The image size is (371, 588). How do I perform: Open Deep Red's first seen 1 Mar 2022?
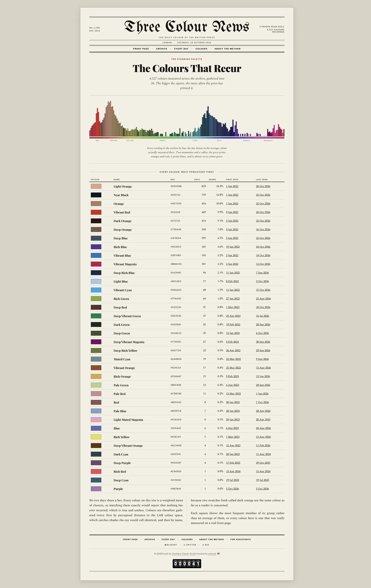click(x=233, y=307)
